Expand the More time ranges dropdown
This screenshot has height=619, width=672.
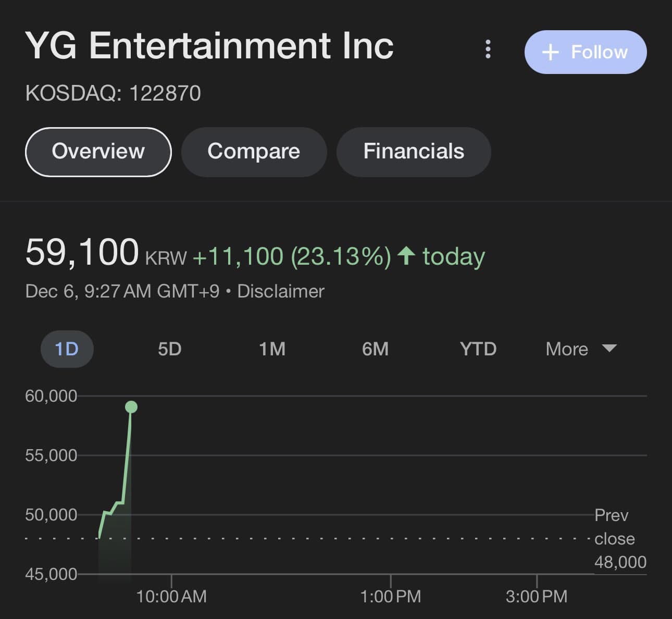pyautogui.click(x=580, y=349)
